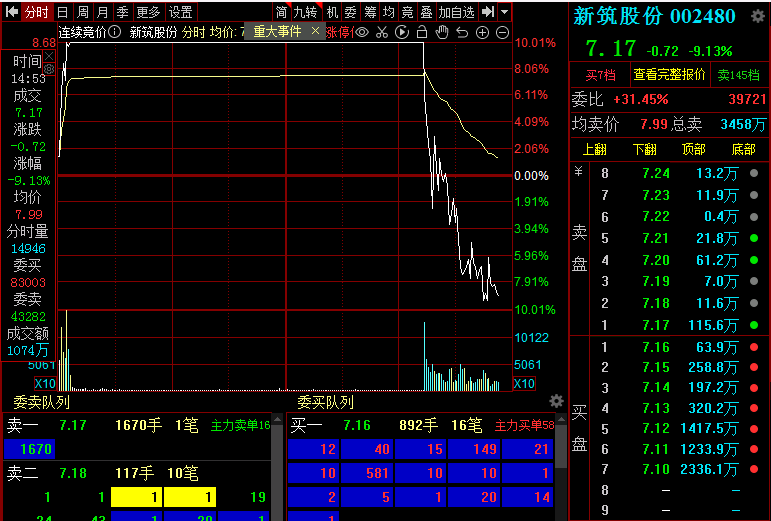The height and width of the screenshot is (521, 771).
Task: Close the 重大事件 popup tab
Action: pos(316,31)
